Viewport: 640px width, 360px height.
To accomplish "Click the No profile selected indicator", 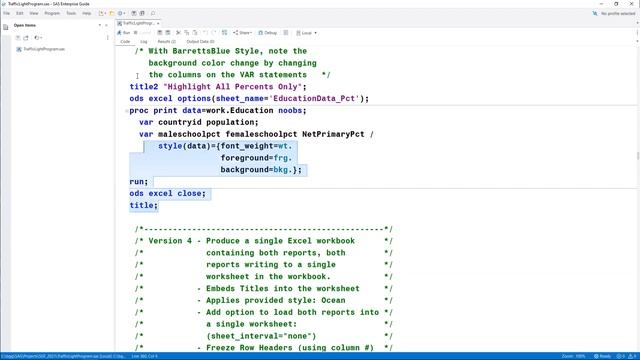I will pos(614,13).
